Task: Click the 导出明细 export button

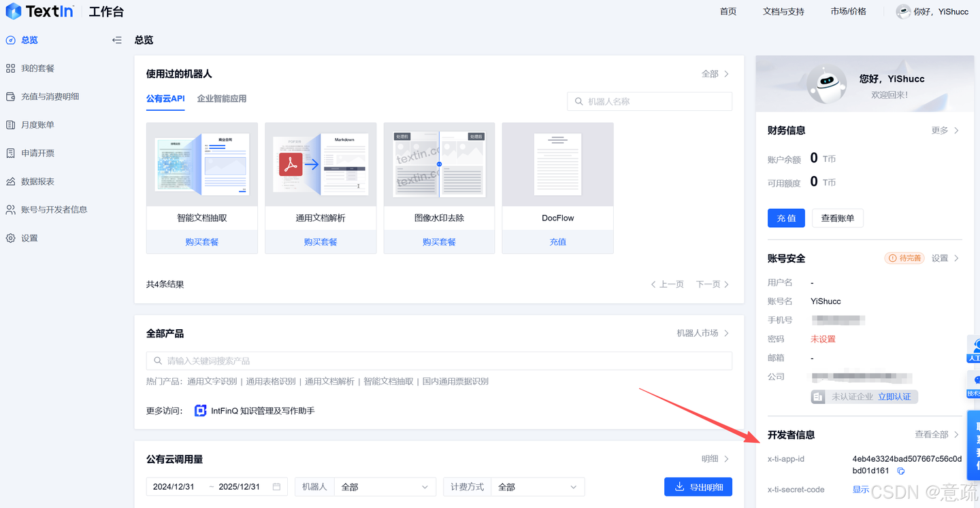Action: pos(698,487)
